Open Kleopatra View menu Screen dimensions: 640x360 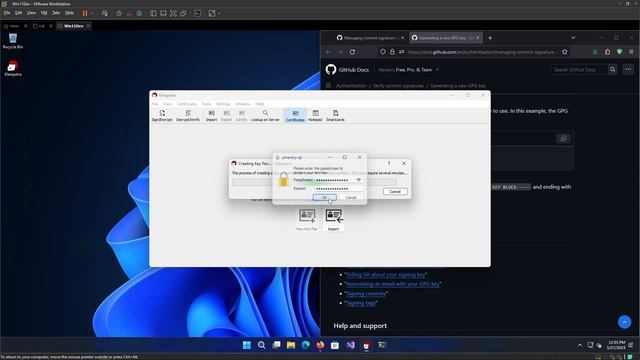[167, 104]
